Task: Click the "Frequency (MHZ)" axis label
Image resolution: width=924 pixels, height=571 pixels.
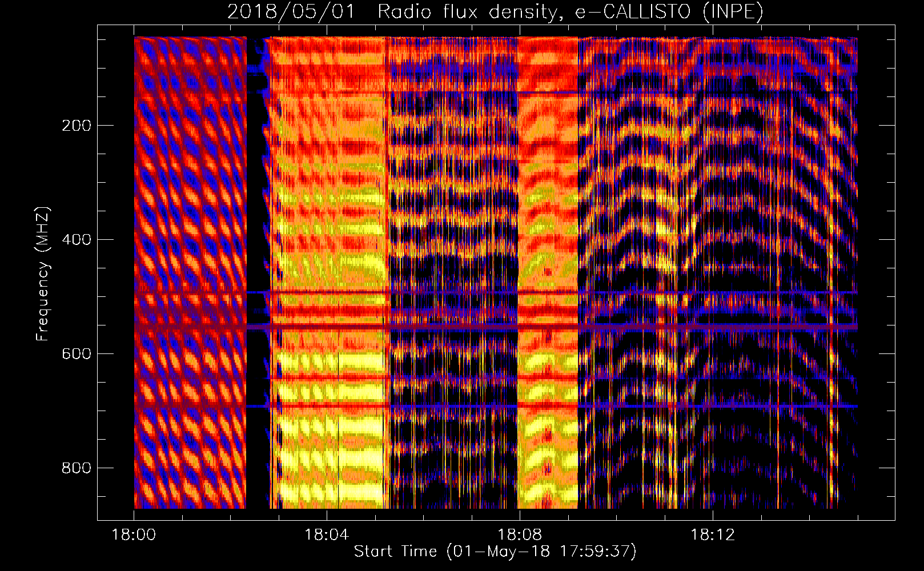Action: [43, 274]
